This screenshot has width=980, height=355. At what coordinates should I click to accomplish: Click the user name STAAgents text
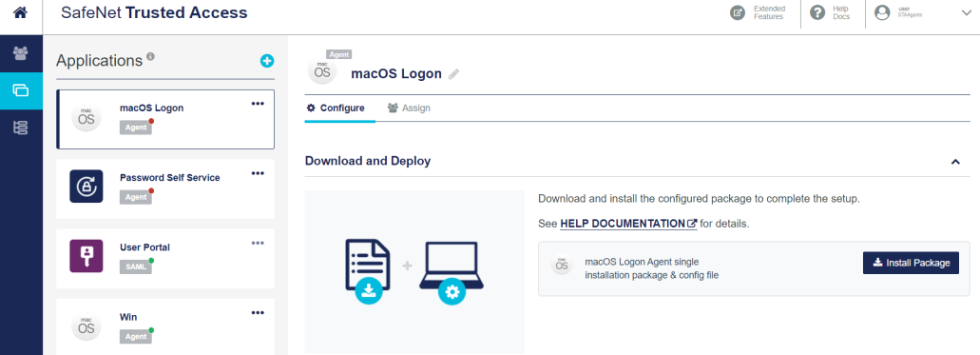tap(910, 15)
